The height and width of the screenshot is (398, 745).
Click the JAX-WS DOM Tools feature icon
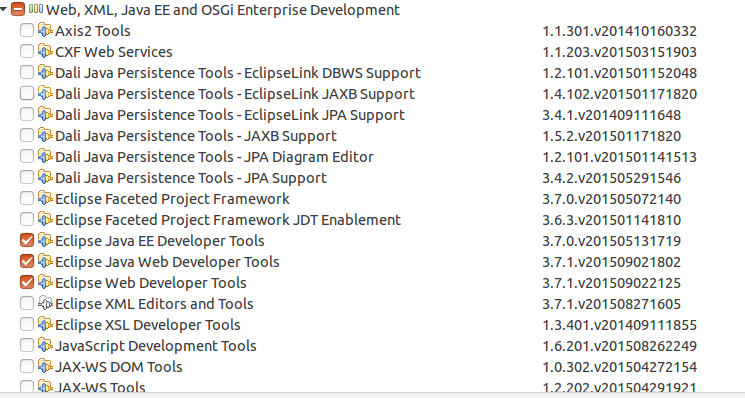pos(45,366)
